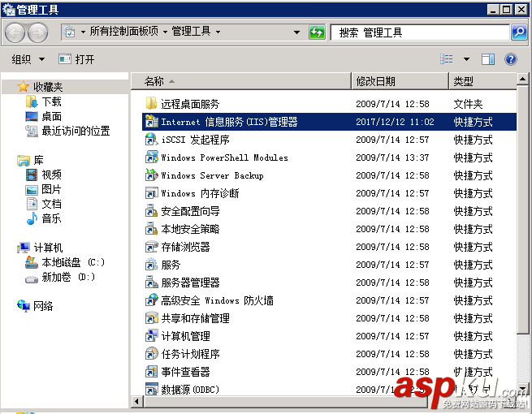Click the 远程桌面服务 folder icon
Image resolution: width=532 pixels, height=414 pixels.
coord(151,104)
